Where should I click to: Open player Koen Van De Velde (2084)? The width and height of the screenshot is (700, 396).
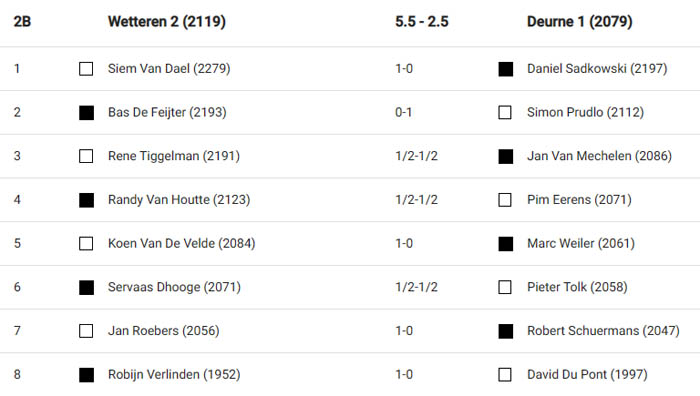click(x=182, y=244)
